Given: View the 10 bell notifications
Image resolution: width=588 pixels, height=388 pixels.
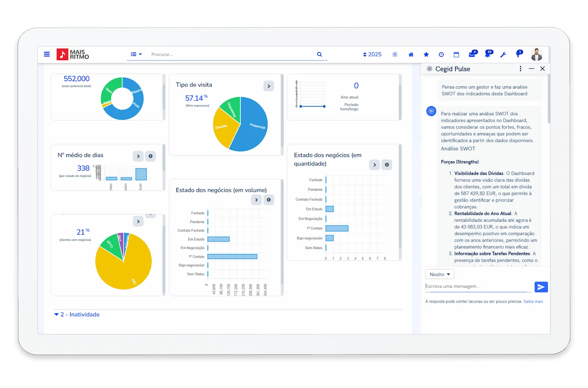Looking at the screenshot, I should [488, 54].
